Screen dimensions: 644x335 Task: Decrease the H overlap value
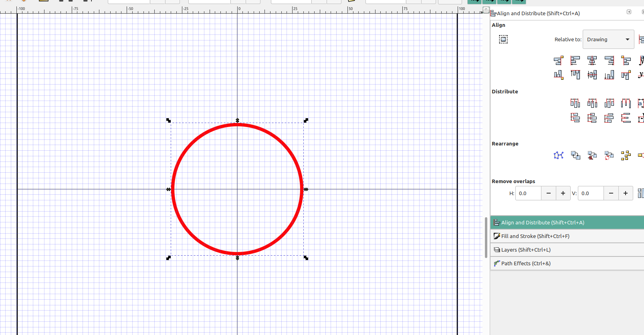548,193
